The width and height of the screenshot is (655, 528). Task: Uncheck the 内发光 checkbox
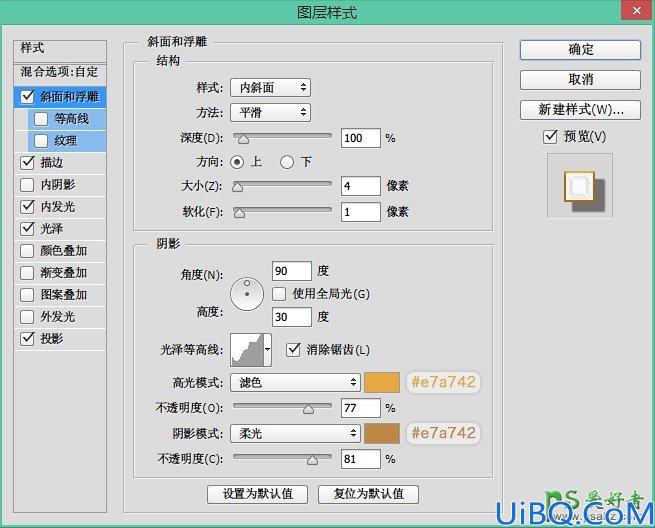click(27, 206)
